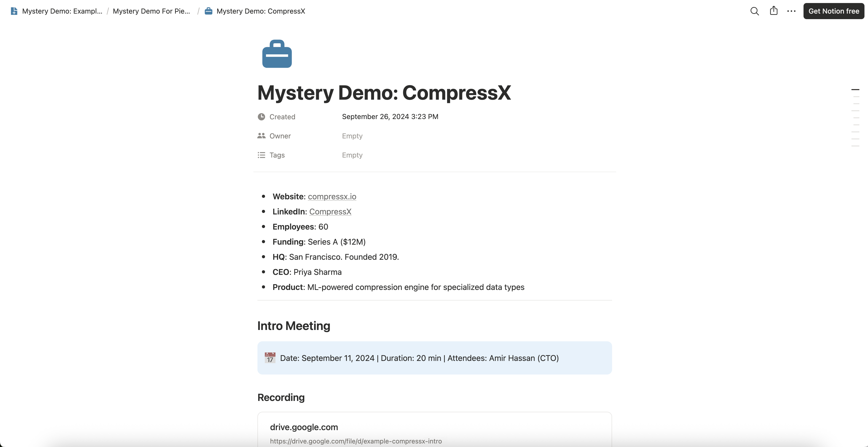Click the Empty value for Tags

click(x=352, y=155)
